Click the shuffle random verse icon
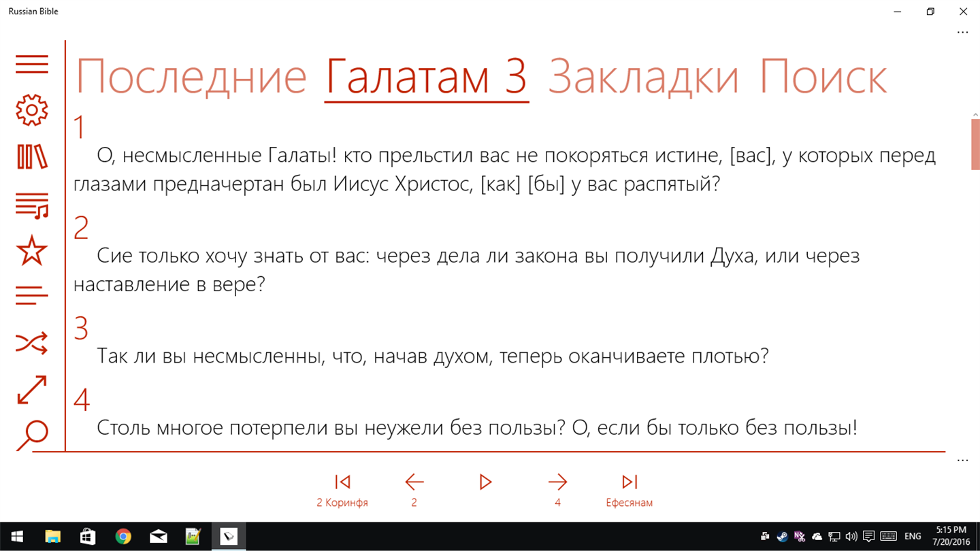The image size is (980, 551). (x=32, y=344)
